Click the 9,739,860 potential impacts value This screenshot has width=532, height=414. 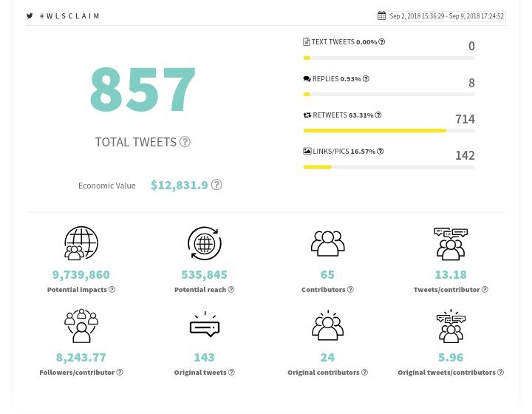[x=81, y=274]
